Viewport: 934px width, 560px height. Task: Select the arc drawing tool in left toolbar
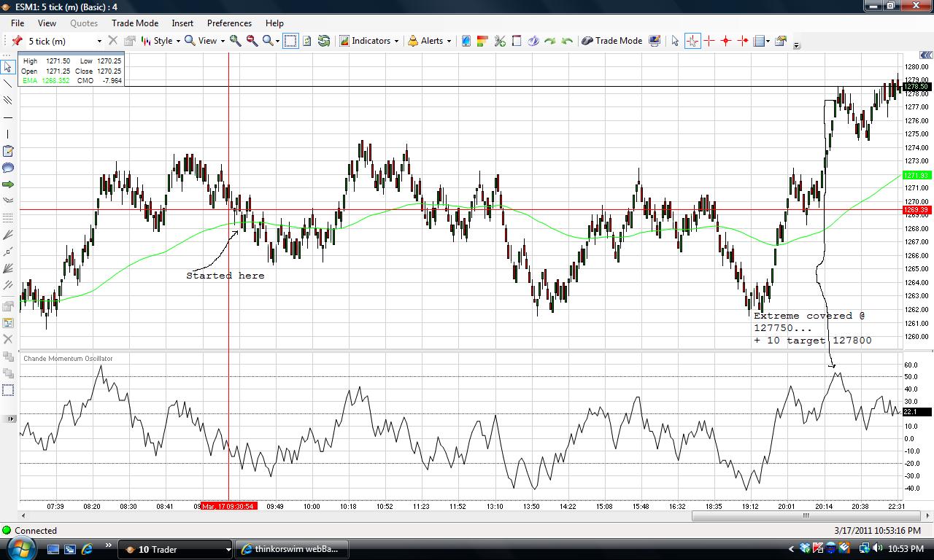(8, 201)
